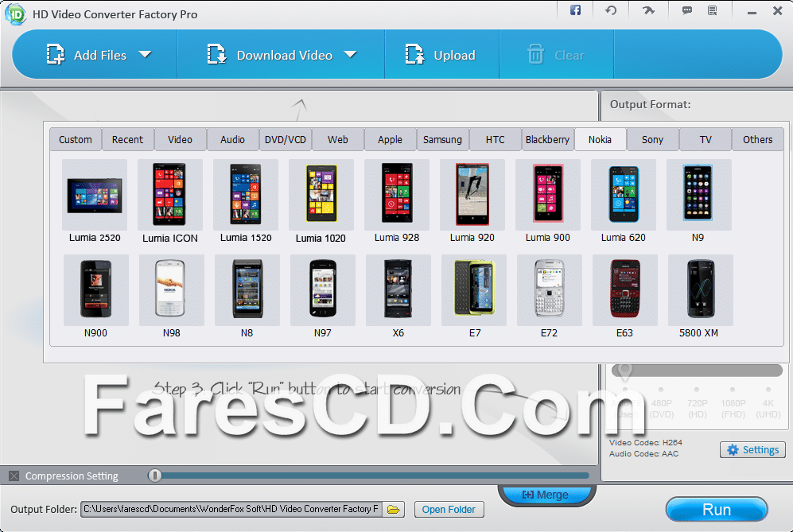
Task: Open the feedback chat bubble icon
Action: click(x=686, y=10)
